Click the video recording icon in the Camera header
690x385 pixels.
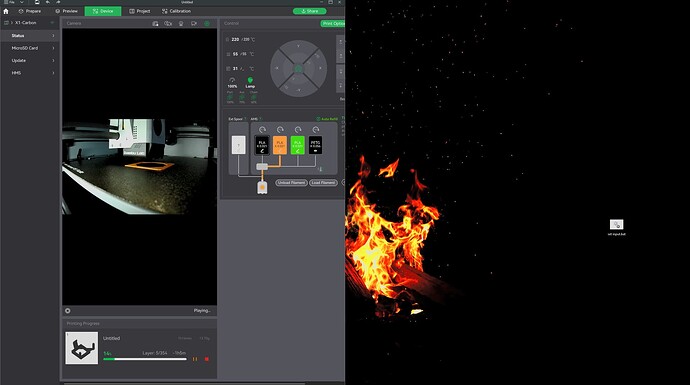point(194,23)
